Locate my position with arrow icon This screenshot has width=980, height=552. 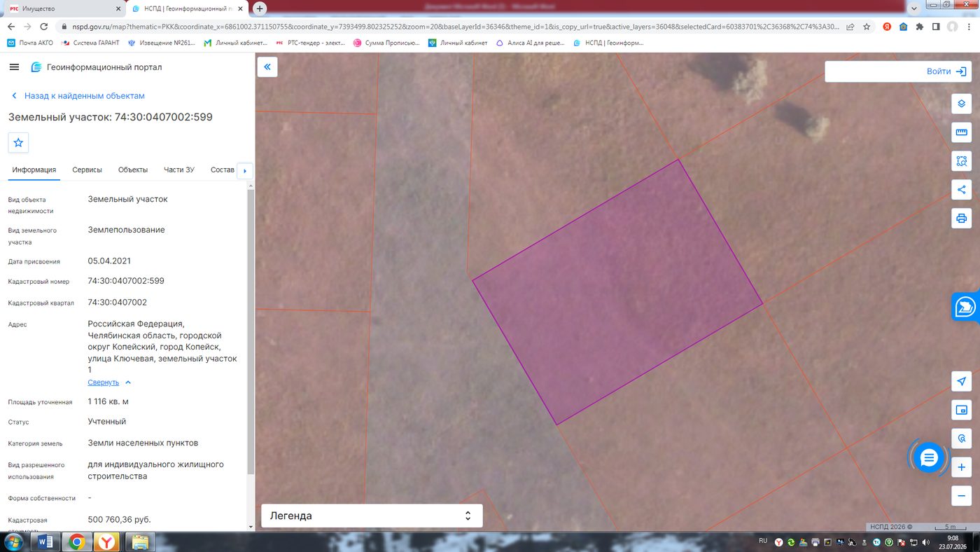click(x=962, y=381)
